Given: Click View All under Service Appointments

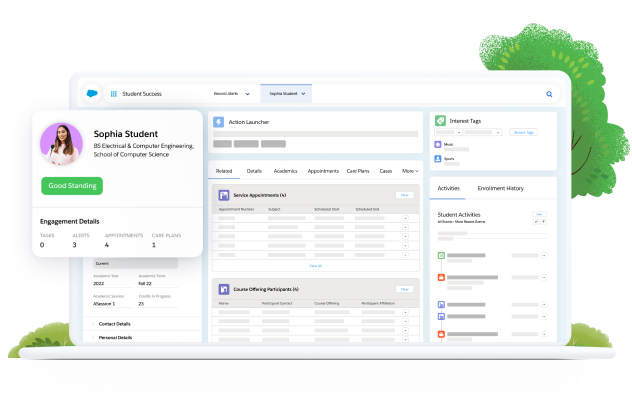Looking at the screenshot, I should click(316, 266).
